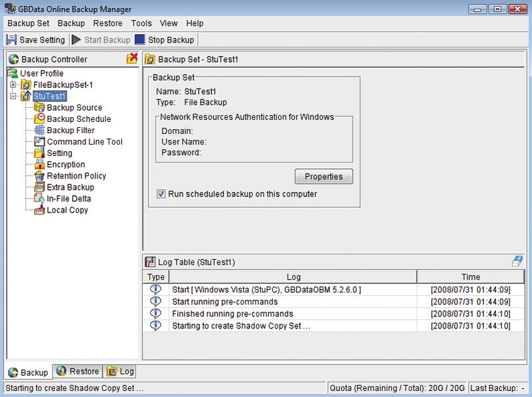
Task: Click the Setting folder icon in tree
Action: (39, 153)
